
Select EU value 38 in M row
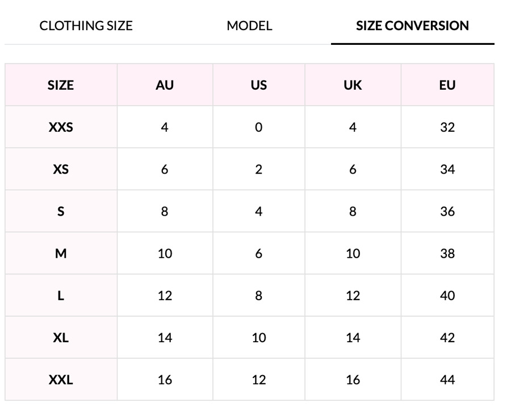pos(447,253)
